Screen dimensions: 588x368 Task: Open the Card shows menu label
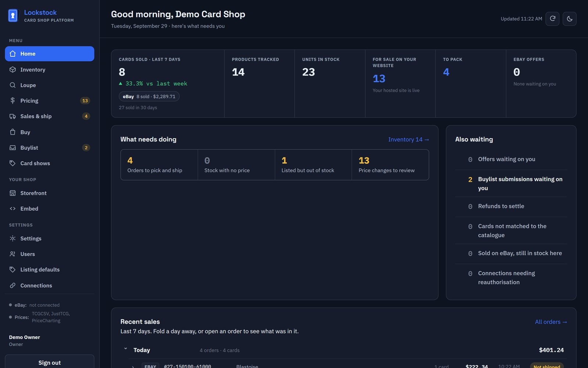pyautogui.click(x=35, y=163)
